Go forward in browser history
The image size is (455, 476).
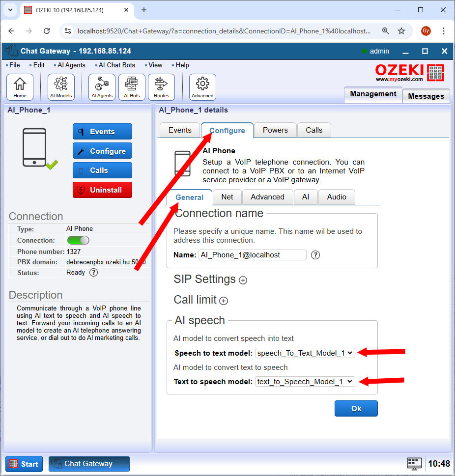[x=29, y=31]
